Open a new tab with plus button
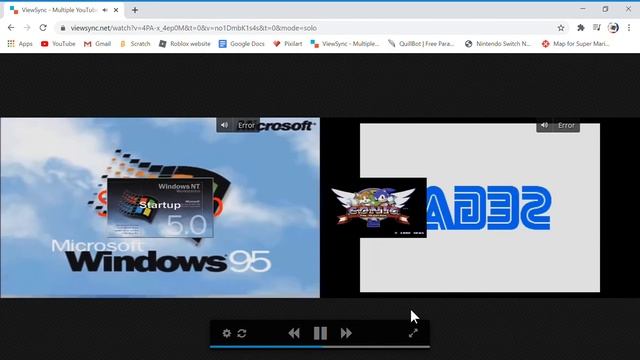Viewport: 640px width, 360px height. tap(135, 10)
